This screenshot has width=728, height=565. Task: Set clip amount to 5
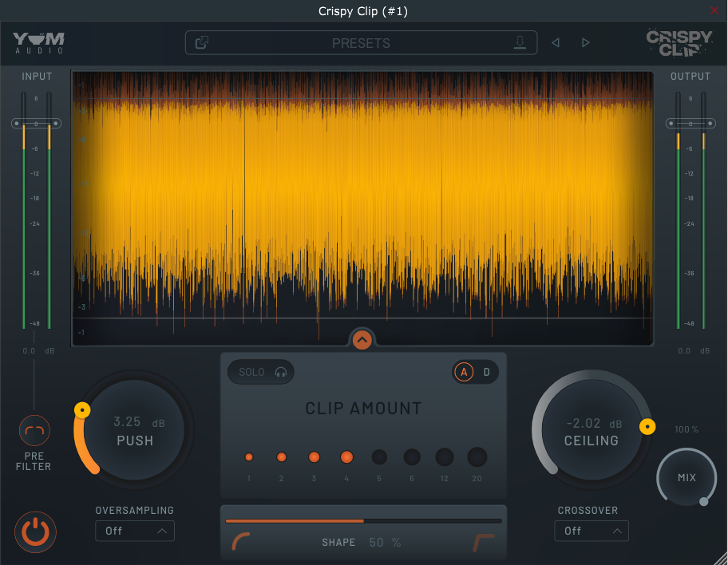point(379,456)
